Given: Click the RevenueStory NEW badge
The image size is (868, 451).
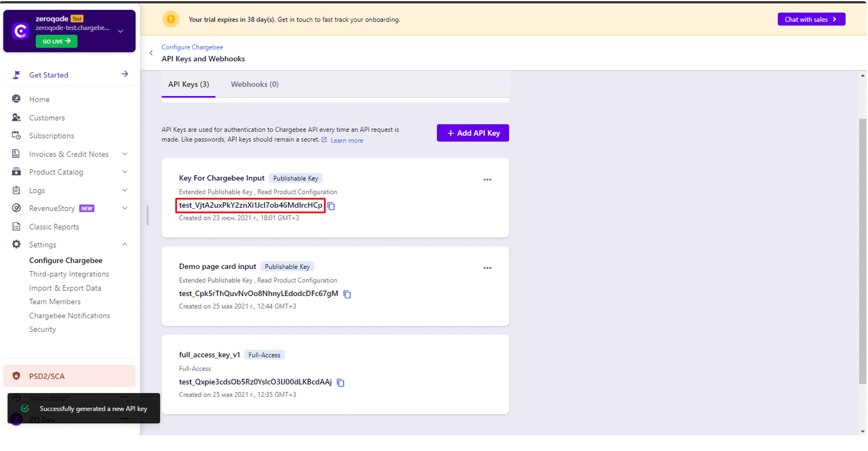Looking at the screenshot, I should point(87,209).
